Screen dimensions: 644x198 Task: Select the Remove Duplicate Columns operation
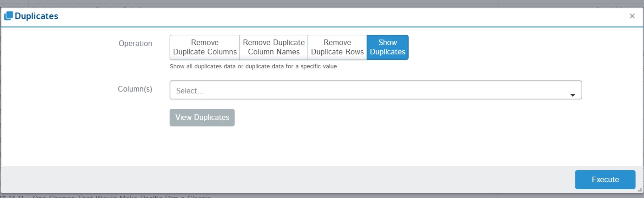click(205, 47)
